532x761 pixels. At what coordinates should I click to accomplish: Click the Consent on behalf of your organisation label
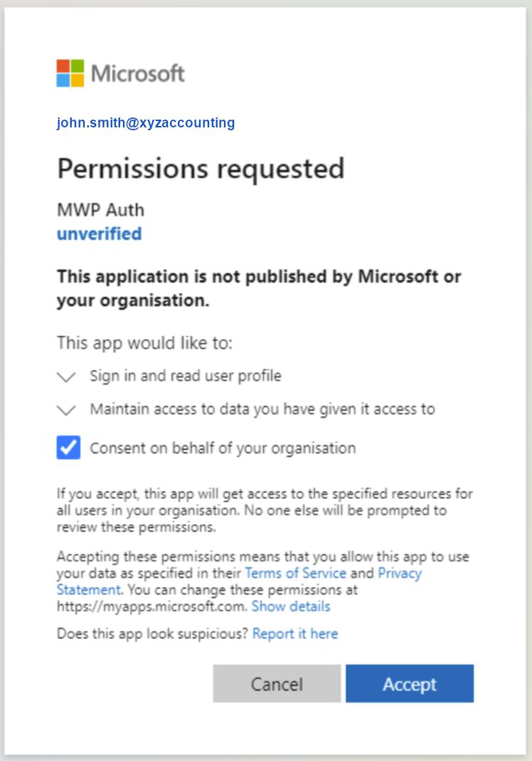223,448
